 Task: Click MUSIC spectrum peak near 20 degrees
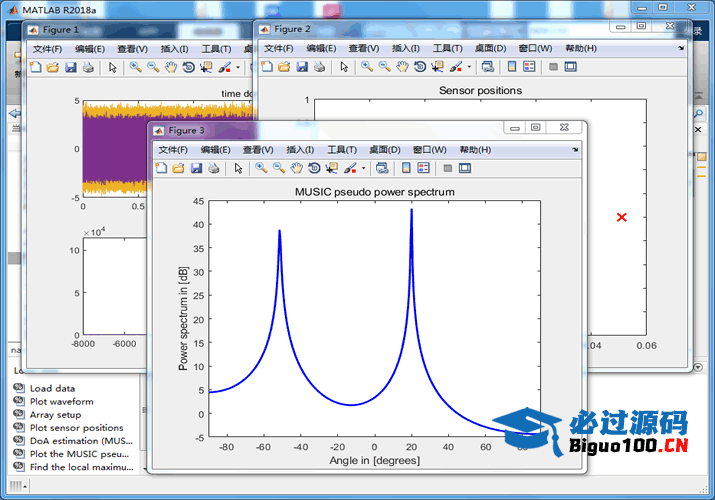411,210
